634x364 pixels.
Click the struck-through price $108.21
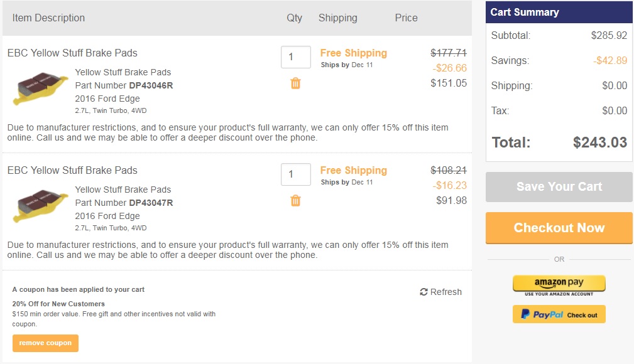click(x=449, y=170)
